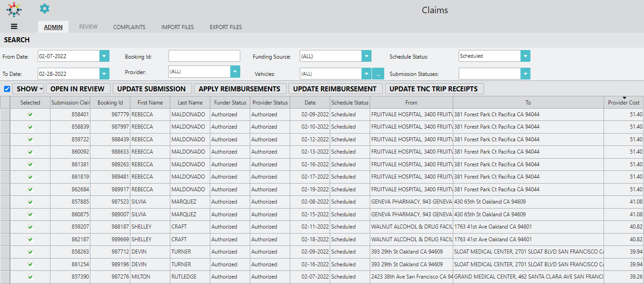This screenshot has height=284, width=644.
Task: Open the Schedule Status dropdown
Action: coord(525,56)
